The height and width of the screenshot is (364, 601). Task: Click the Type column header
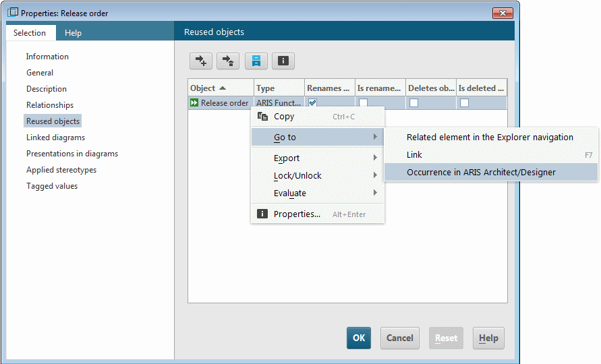pos(279,88)
